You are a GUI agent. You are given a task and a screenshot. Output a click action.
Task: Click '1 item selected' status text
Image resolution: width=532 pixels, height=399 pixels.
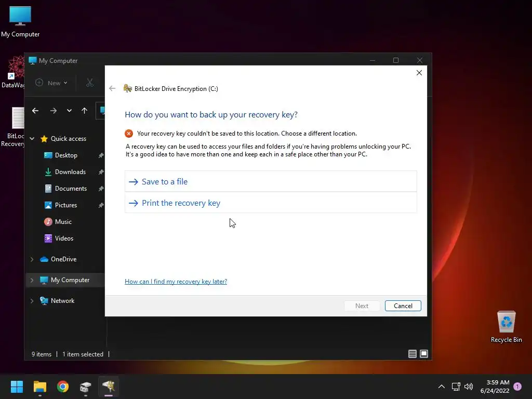tap(83, 354)
